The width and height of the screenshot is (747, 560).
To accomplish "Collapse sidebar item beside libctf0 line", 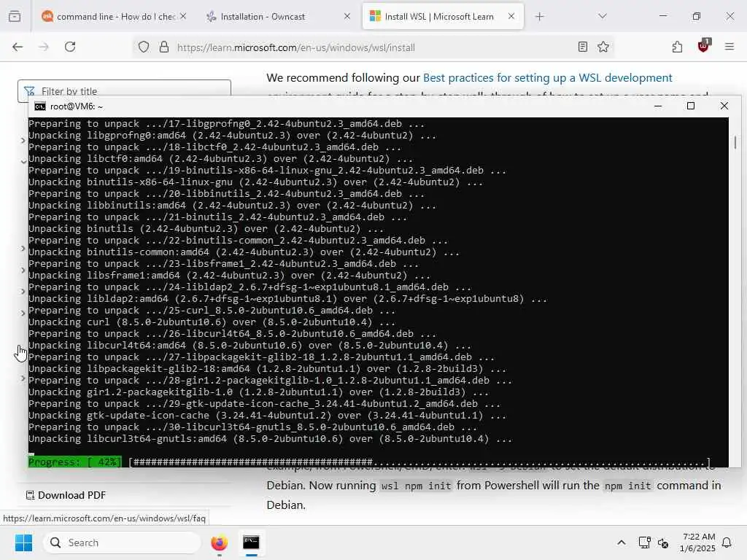I will tap(23, 162).
